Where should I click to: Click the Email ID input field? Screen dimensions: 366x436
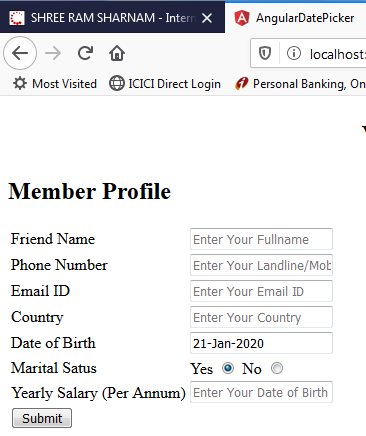[x=261, y=291]
